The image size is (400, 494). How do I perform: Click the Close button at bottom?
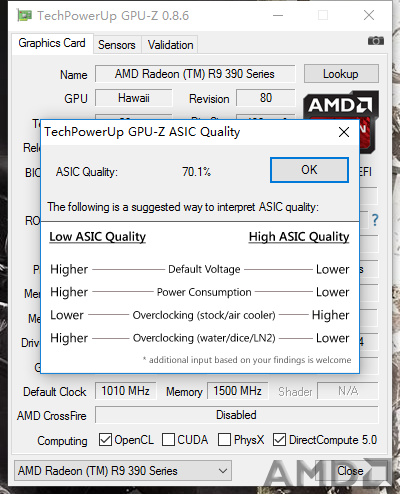[x=350, y=471]
